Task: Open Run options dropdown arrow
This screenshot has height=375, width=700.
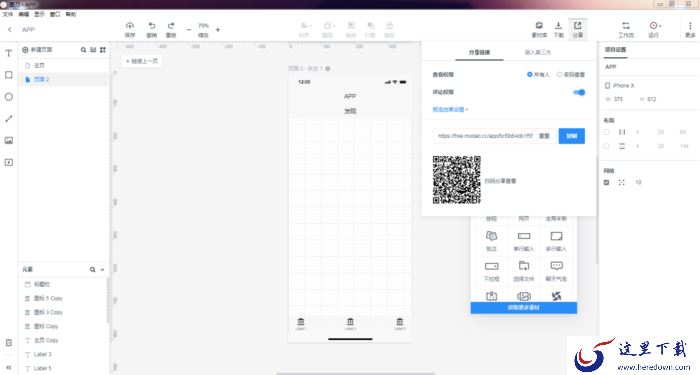Action: tap(660, 26)
